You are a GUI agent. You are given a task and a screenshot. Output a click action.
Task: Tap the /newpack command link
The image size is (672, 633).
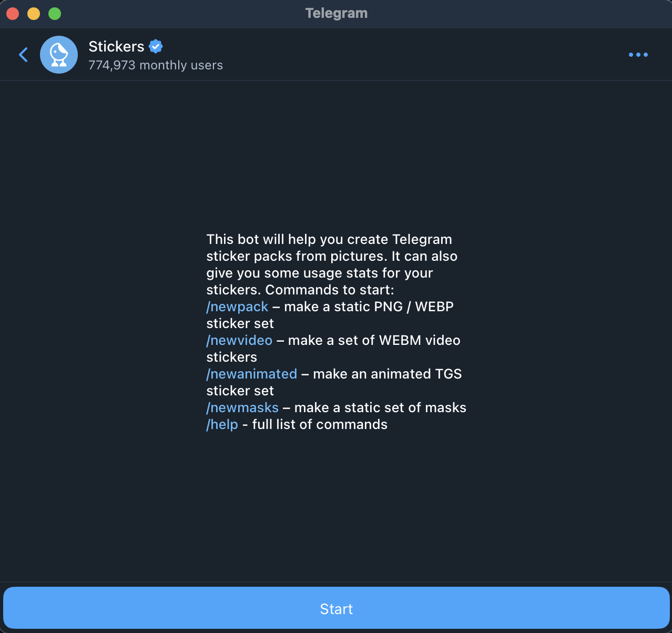tap(237, 307)
